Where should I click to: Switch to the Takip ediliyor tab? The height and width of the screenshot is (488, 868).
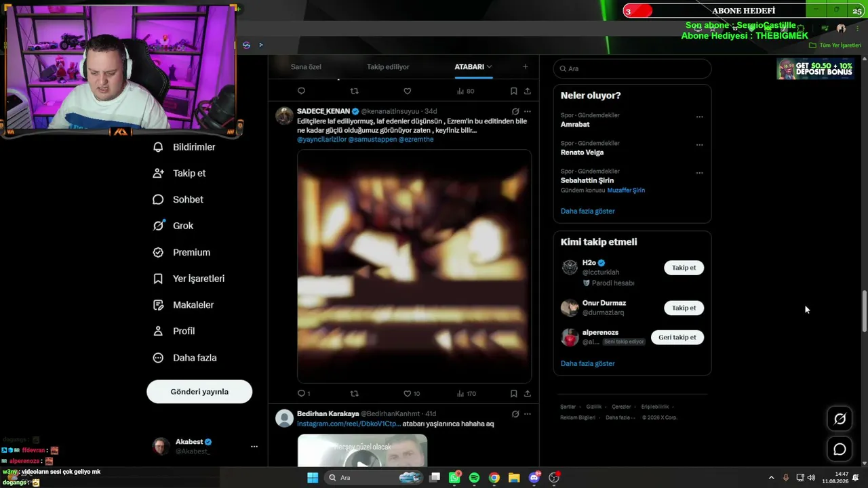[x=388, y=67]
